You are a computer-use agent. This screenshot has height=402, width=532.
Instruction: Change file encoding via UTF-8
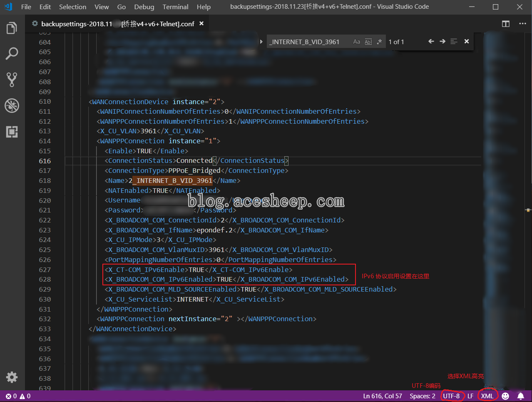pyautogui.click(x=451, y=396)
